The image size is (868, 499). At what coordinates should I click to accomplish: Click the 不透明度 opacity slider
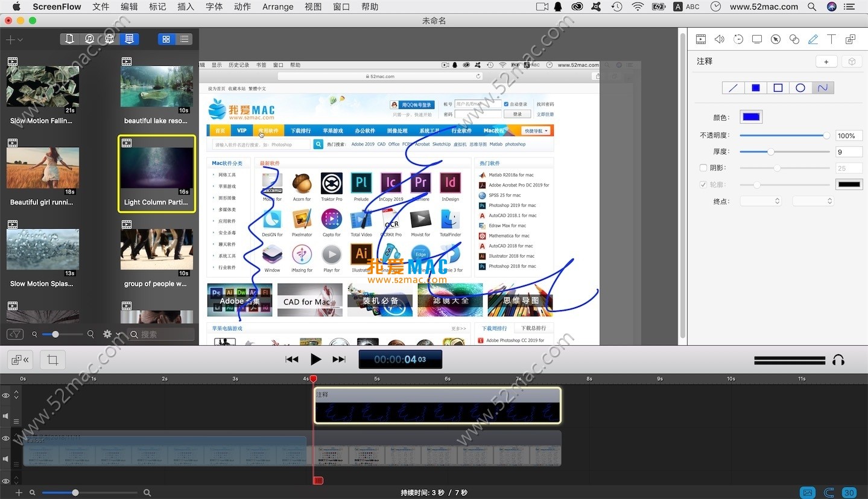785,136
